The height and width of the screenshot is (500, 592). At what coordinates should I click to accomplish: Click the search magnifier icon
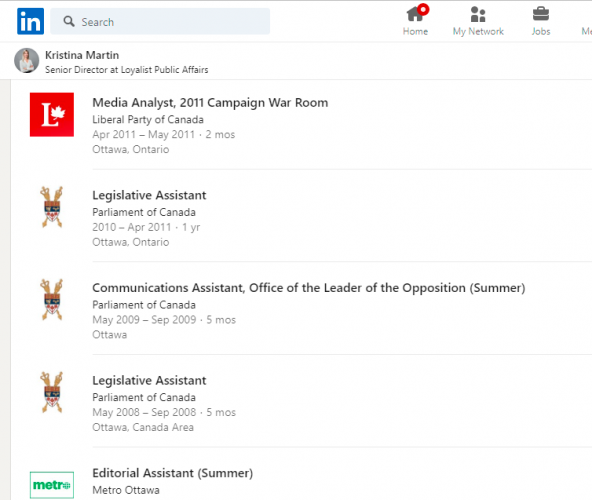click(69, 21)
